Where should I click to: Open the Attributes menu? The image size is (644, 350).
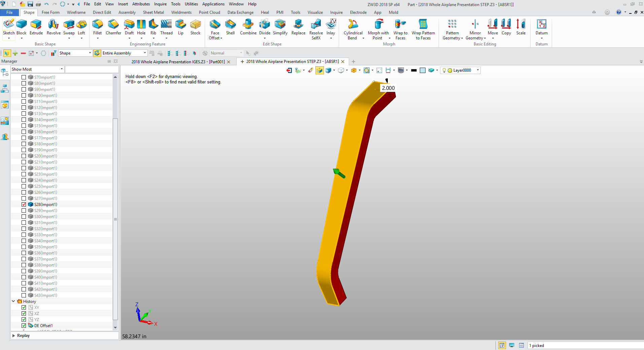pos(141,4)
